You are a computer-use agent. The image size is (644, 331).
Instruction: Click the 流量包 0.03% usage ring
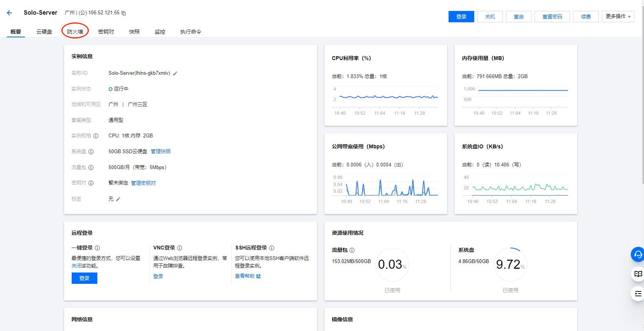pos(392,264)
